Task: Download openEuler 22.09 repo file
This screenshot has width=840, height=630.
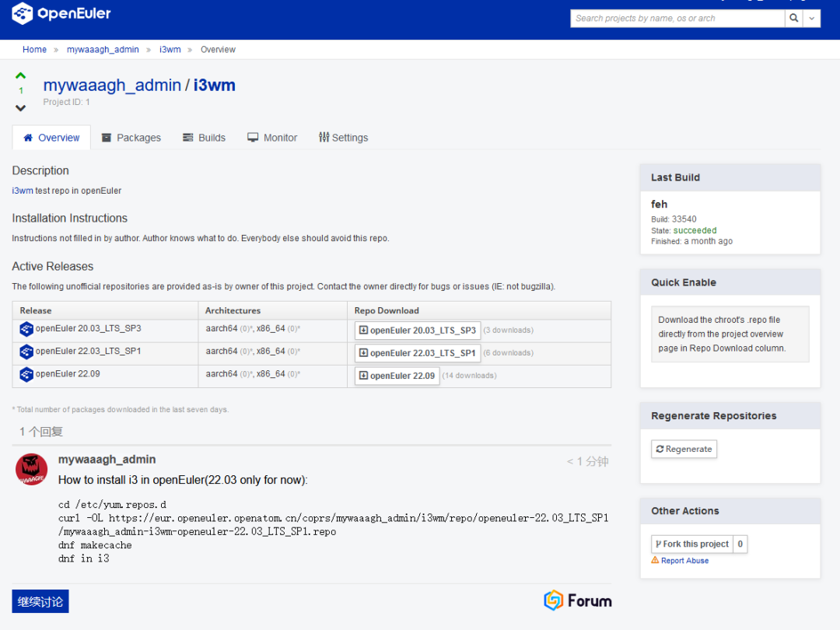Action: (397, 376)
